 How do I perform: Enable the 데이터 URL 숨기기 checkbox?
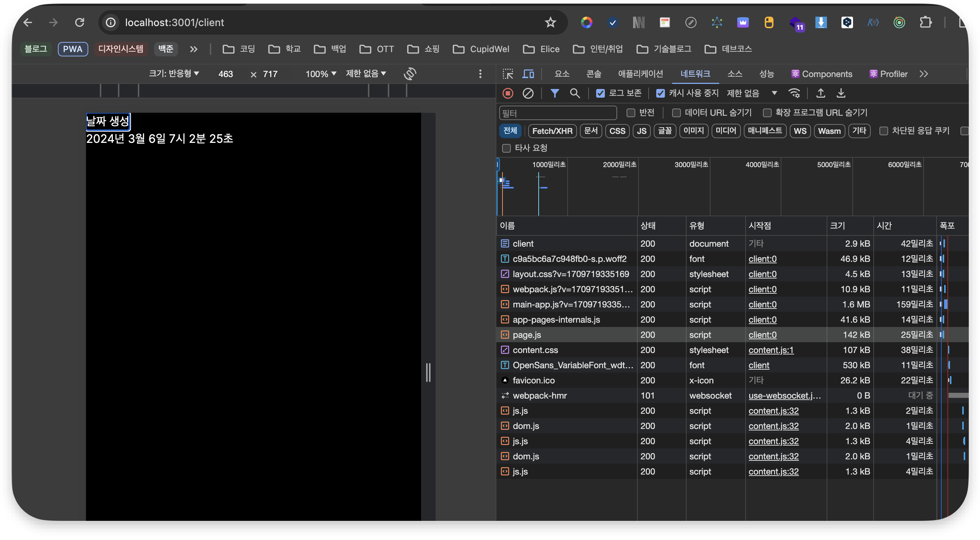click(676, 113)
